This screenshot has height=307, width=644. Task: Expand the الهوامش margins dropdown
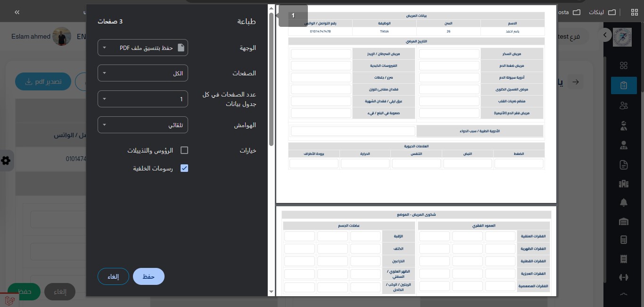(x=143, y=125)
